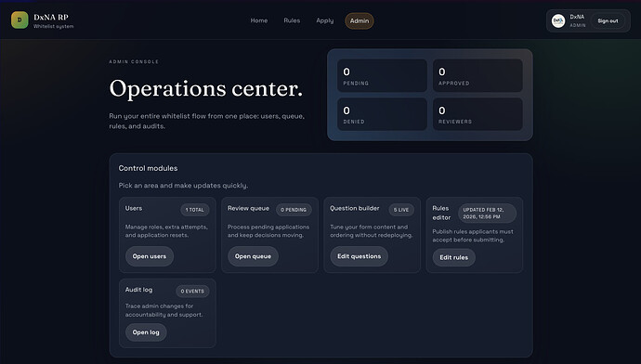Click the Open log button

click(x=146, y=332)
